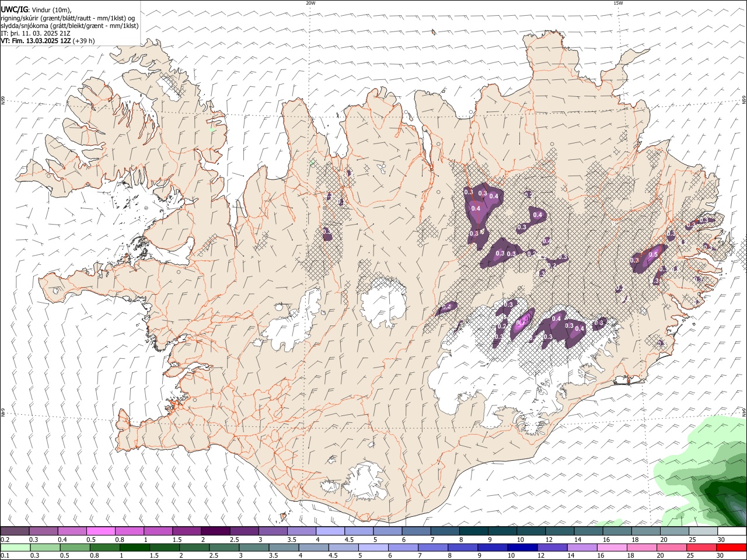
Task: Click the "15W" longitude label
Action: point(618,3)
